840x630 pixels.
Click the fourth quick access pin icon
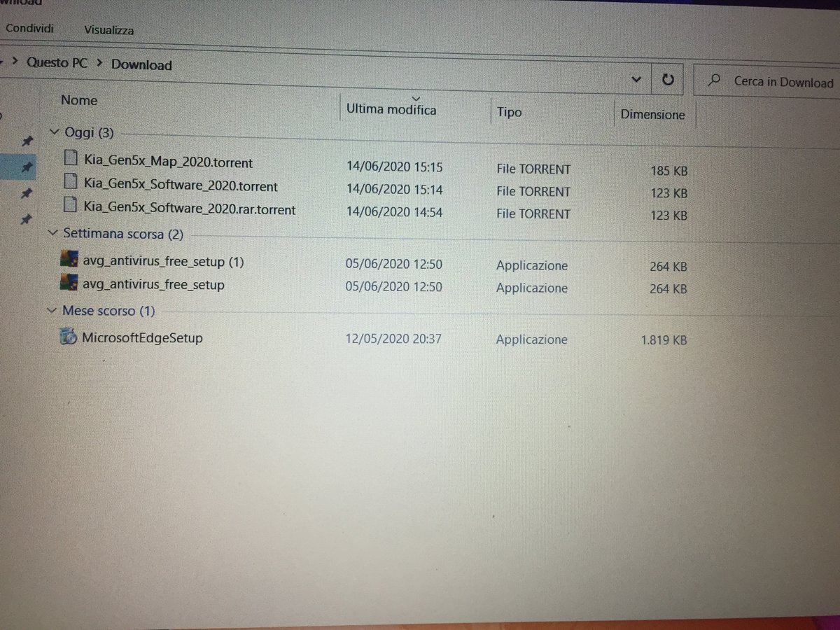tap(26, 219)
